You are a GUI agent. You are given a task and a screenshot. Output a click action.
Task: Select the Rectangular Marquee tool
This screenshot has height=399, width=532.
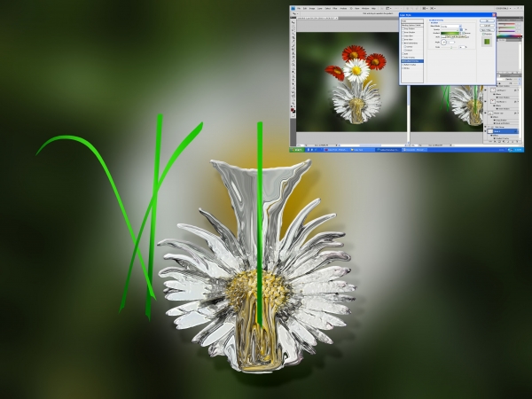(x=293, y=26)
